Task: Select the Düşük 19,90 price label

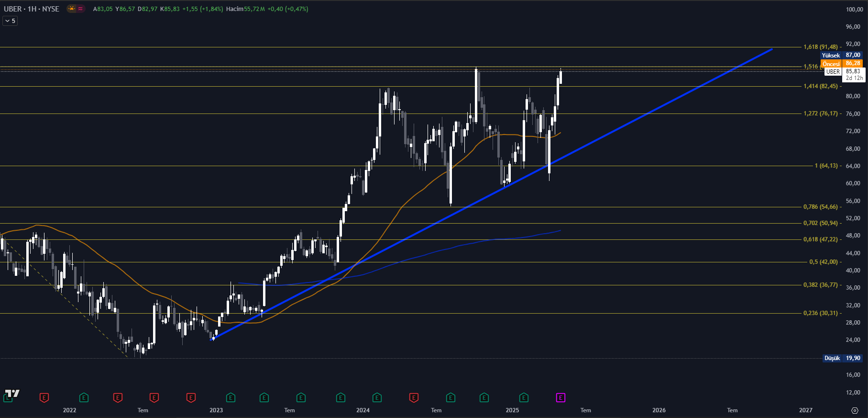Action: coord(843,358)
